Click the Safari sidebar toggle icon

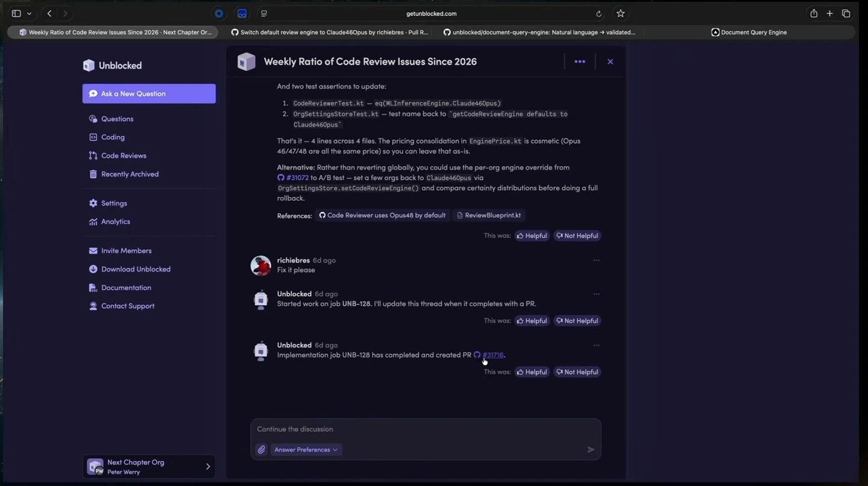[16, 13]
